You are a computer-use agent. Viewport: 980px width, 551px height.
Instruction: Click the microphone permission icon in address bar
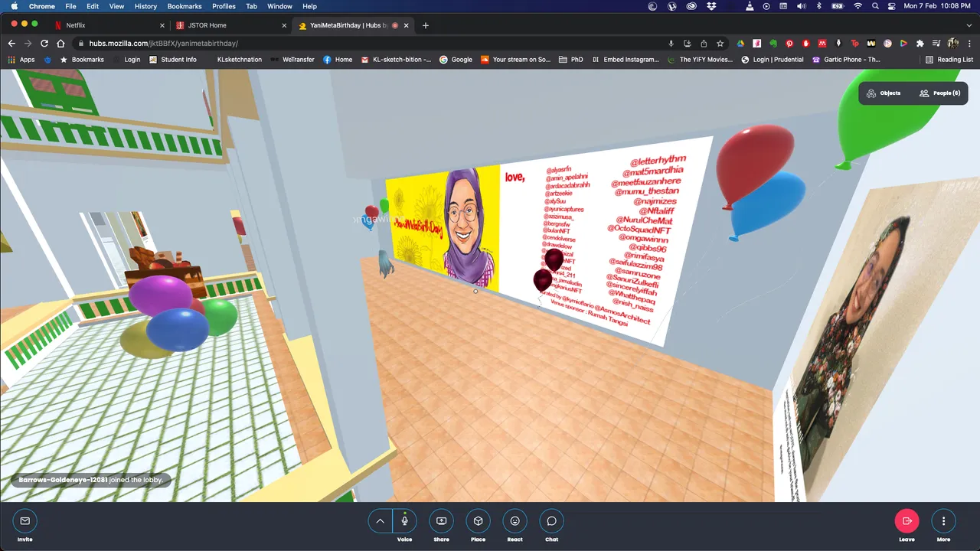[x=671, y=44]
